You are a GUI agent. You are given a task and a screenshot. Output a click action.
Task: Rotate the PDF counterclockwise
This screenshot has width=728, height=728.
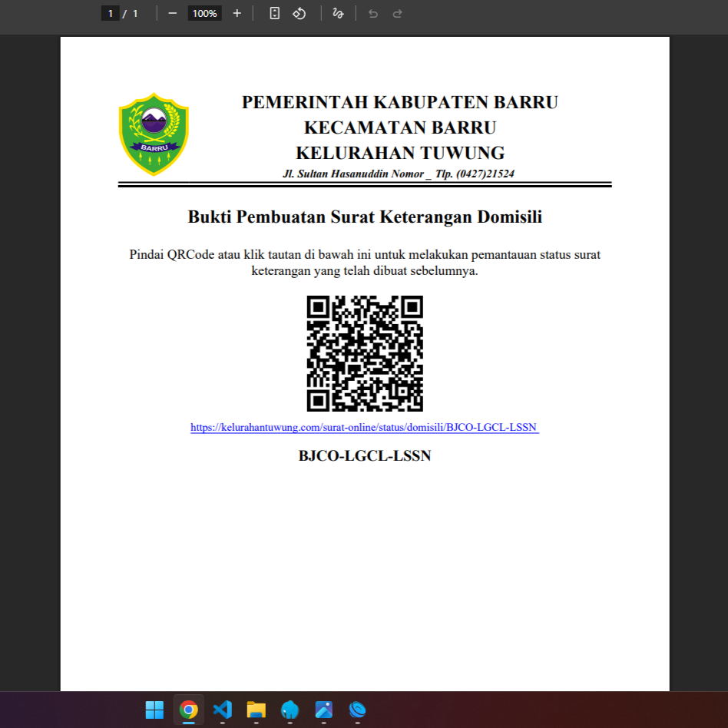299,14
